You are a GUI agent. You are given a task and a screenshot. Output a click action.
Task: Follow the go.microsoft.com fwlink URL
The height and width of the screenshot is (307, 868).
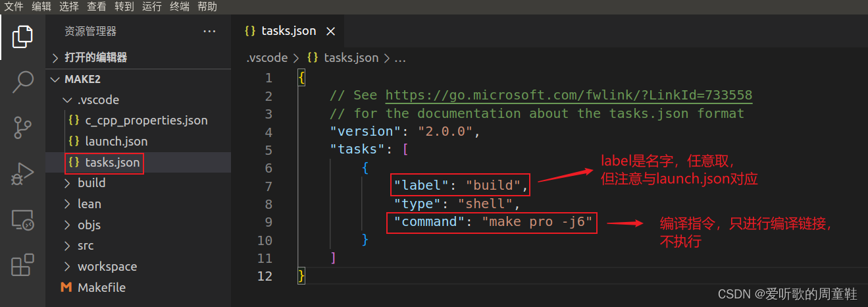coord(569,96)
